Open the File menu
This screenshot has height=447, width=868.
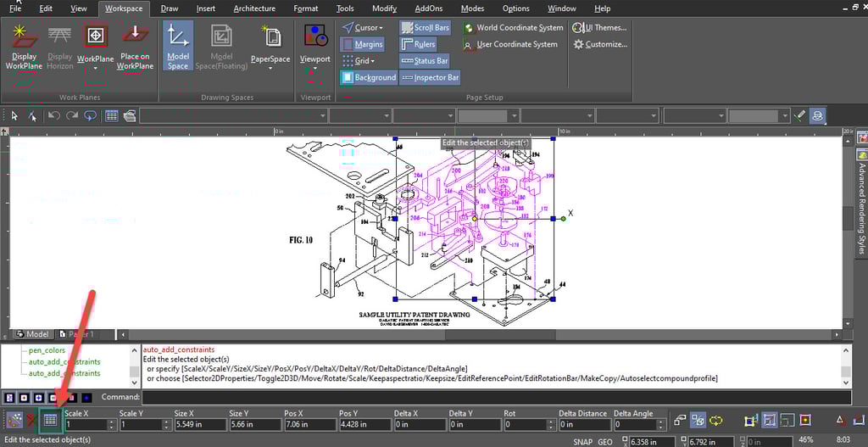[x=15, y=8]
